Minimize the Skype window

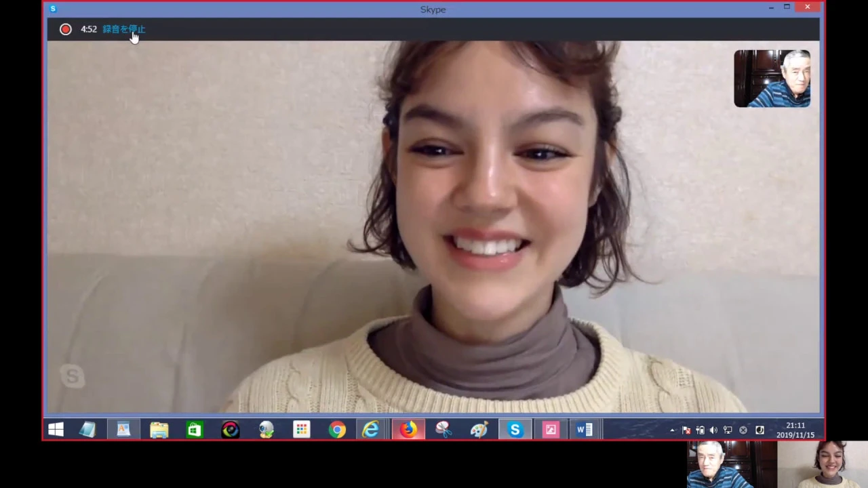[771, 7]
